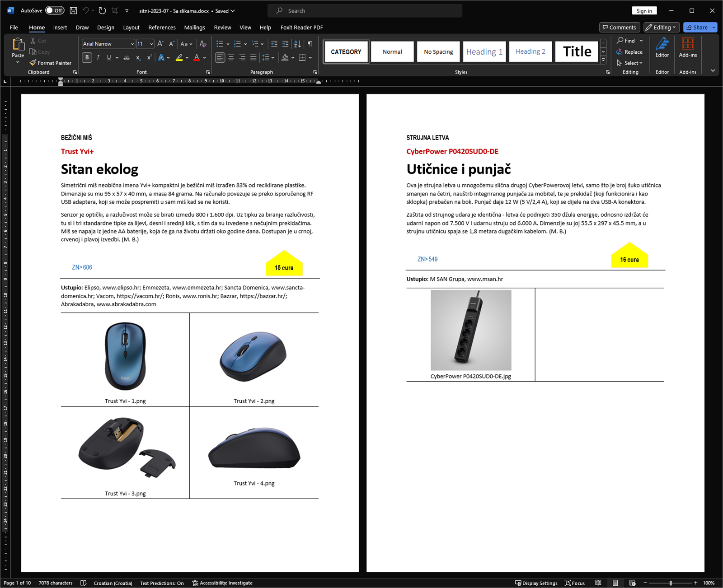Expand line spacing dropdown

pos(272,57)
